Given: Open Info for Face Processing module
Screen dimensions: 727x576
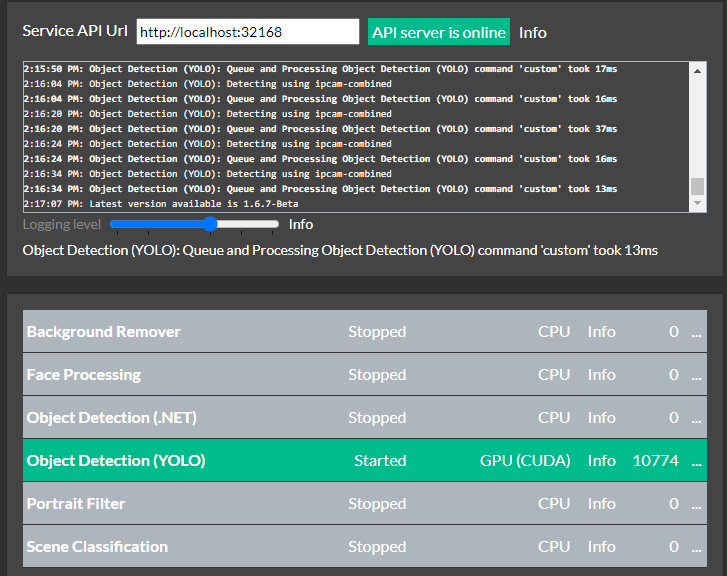Looking at the screenshot, I should click(601, 375).
